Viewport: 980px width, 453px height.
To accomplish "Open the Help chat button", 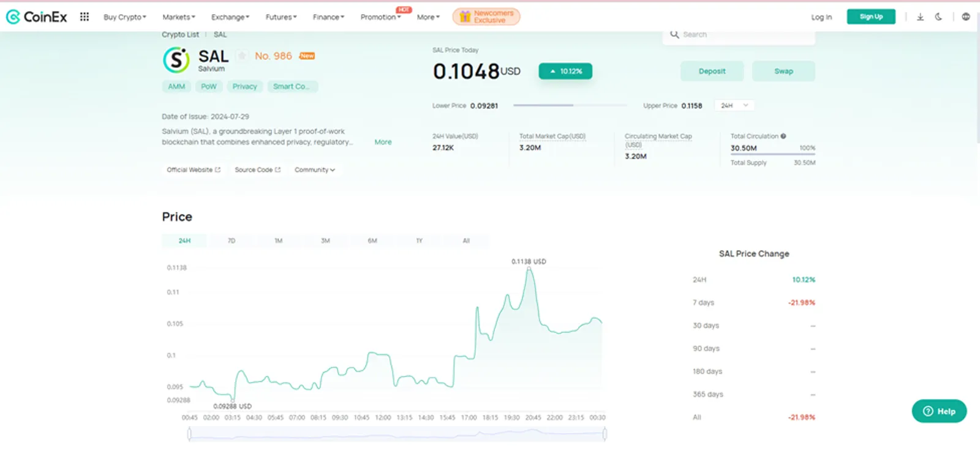I will (x=939, y=411).
